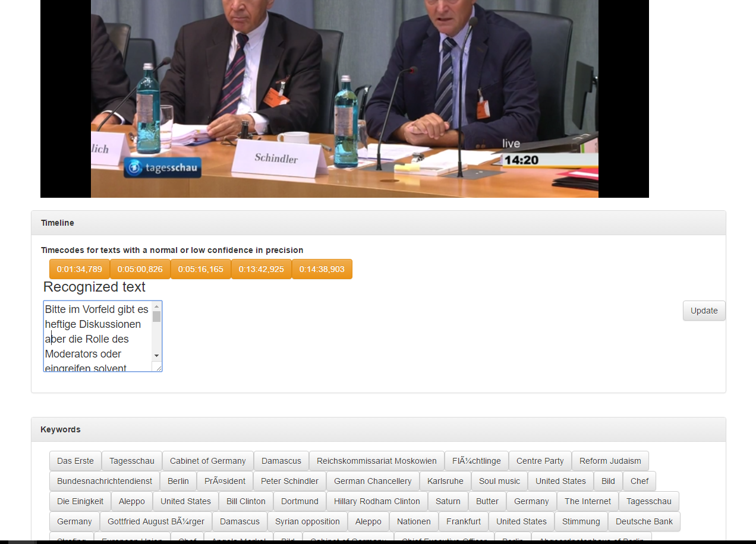Select the Bundesnachrichtendienst keyword
The image size is (756, 544).
[105, 481]
